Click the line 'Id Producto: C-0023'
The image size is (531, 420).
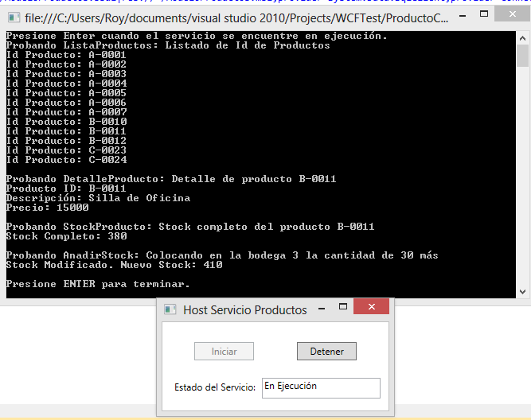pyautogui.click(x=66, y=150)
